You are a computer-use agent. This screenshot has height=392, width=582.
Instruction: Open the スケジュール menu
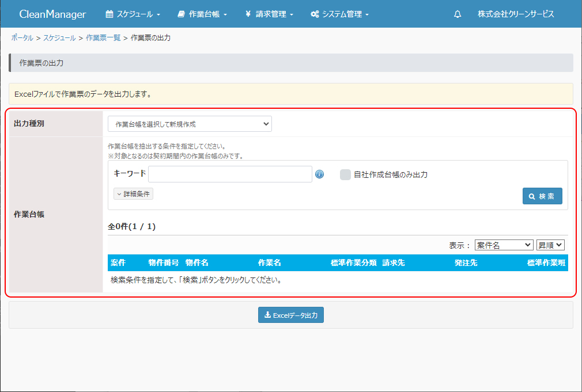click(133, 14)
